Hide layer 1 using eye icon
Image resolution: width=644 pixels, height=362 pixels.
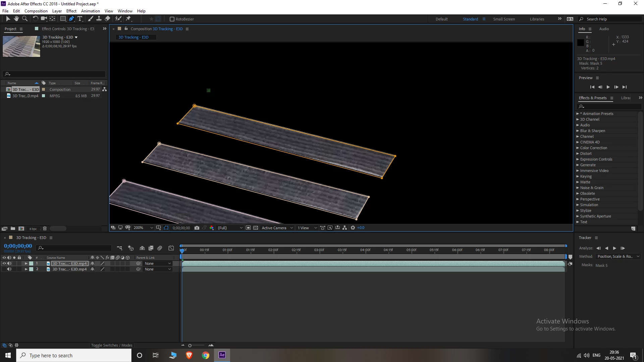pos(4,263)
